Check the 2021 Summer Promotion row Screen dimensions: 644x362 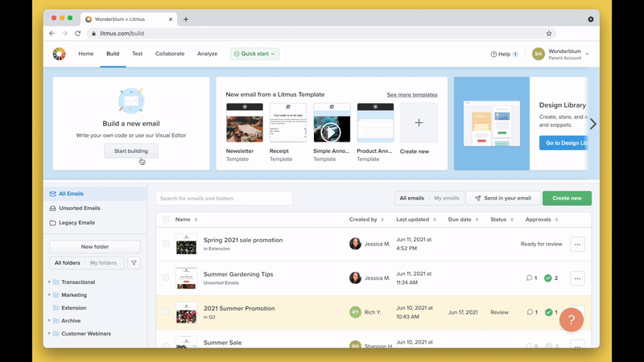pos(166,312)
